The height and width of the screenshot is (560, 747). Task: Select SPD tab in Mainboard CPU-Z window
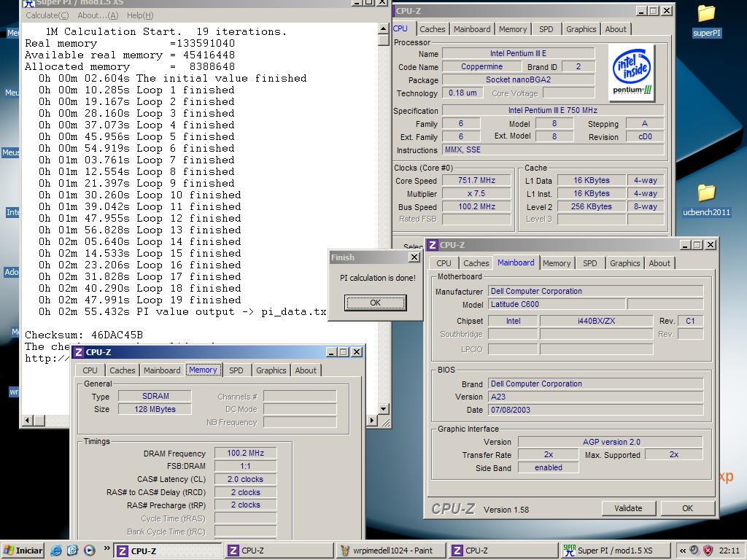click(x=589, y=262)
